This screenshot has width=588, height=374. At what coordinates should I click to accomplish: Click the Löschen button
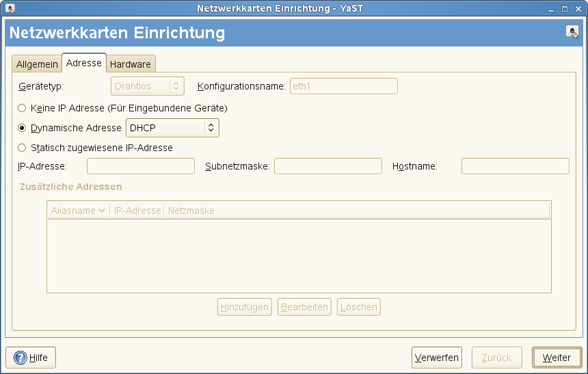pyautogui.click(x=359, y=307)
